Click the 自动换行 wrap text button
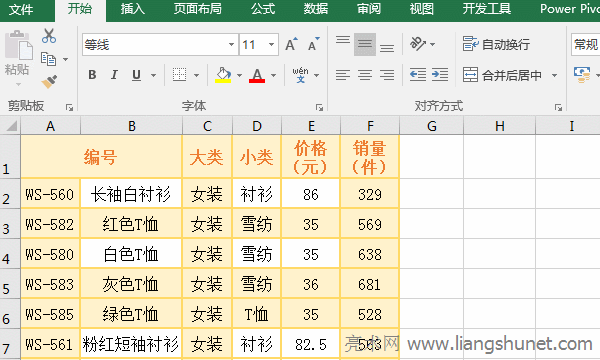 [x=496, y=44]
